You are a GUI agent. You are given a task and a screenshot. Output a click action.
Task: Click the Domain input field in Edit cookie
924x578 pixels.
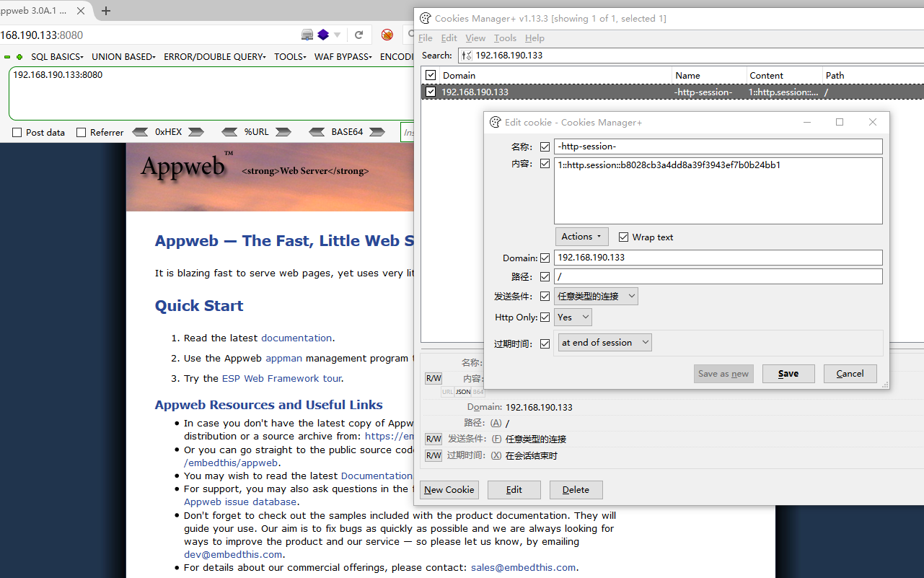[718, 258]
